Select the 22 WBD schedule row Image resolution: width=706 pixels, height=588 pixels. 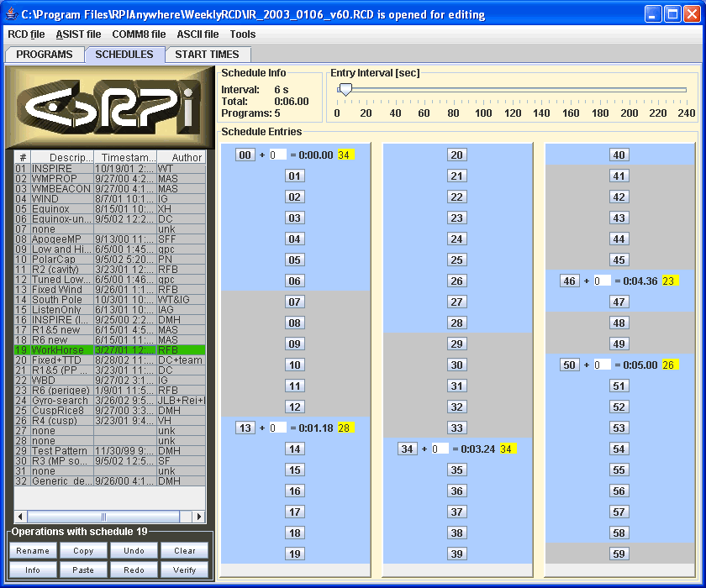(110, 381)
